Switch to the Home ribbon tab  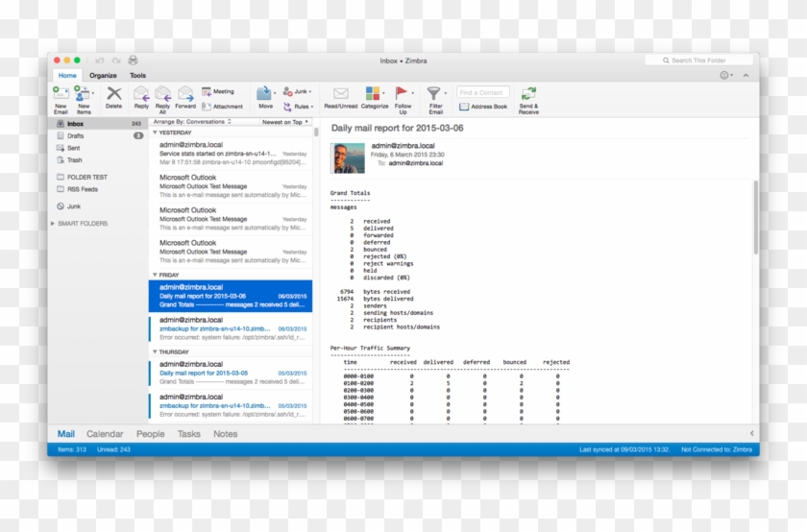(67, 75)
